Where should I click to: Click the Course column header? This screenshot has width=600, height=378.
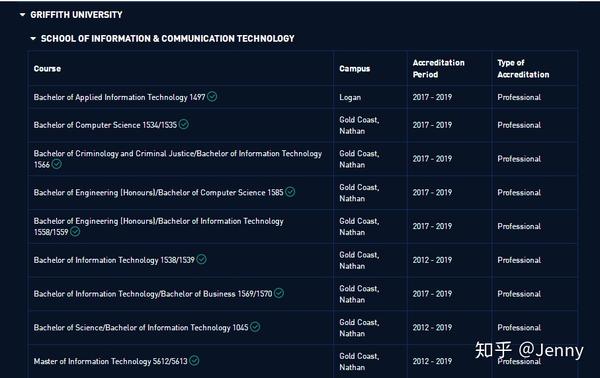(x=47, y=68)
